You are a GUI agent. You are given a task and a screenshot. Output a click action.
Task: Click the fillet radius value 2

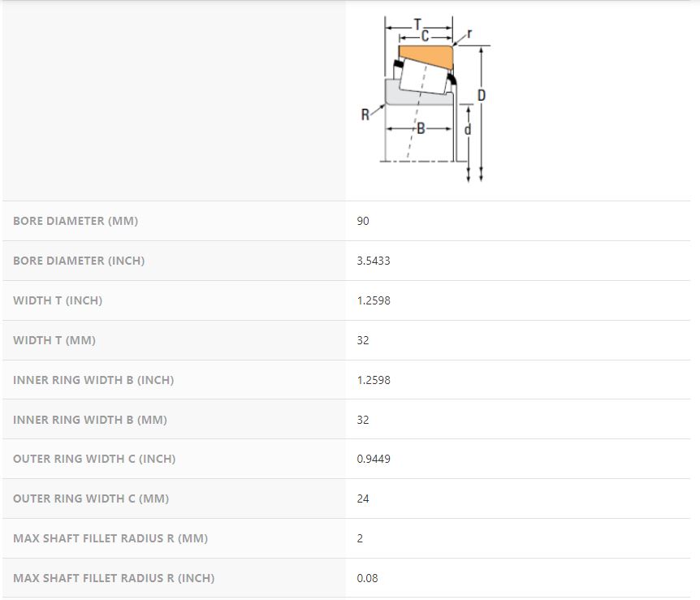pos(360,538)
